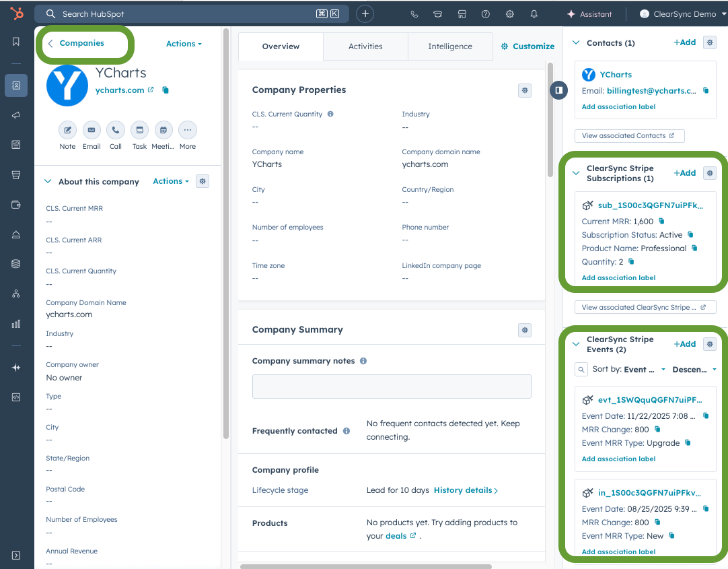Click the info icon beside Frequently contacted

[x=347, y=430]
